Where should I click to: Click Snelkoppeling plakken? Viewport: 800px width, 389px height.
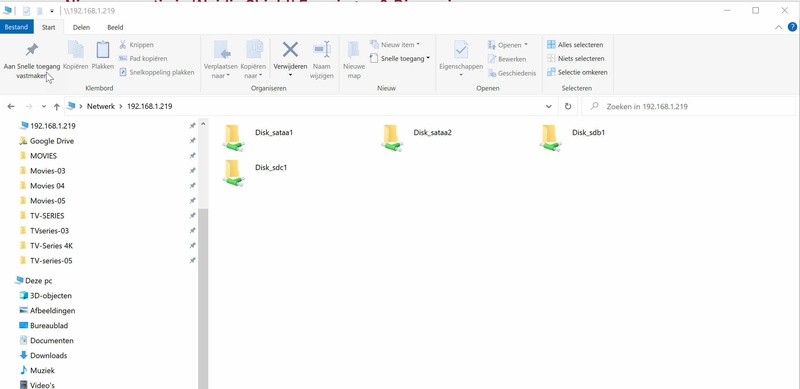click(157, 72)
